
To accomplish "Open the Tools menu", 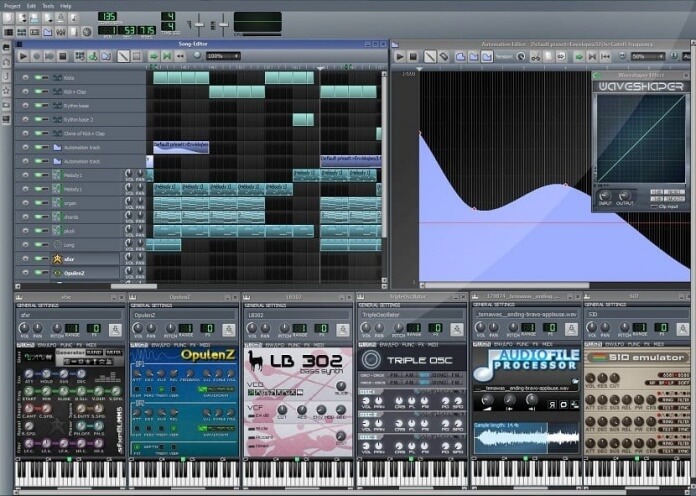I will pos(48,6).
